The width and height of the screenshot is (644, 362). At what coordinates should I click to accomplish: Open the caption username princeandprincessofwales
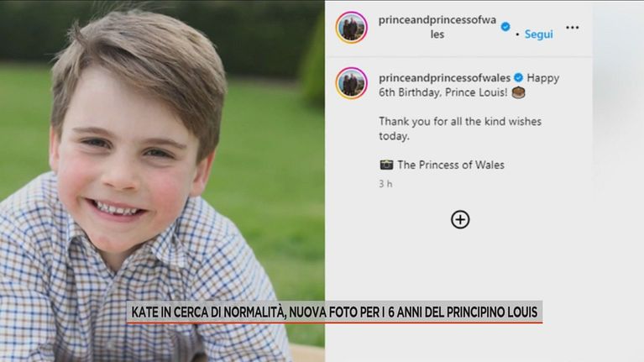click(x=444, y=77)
